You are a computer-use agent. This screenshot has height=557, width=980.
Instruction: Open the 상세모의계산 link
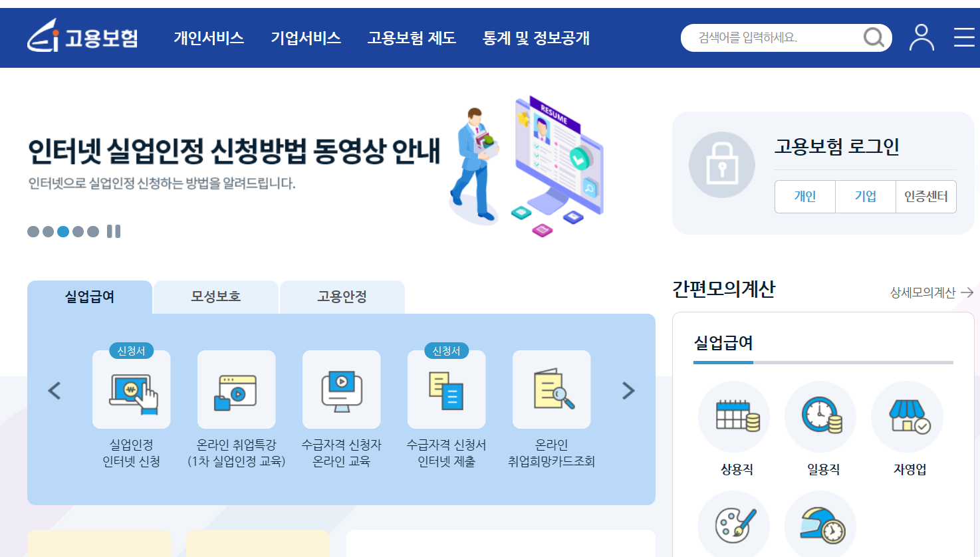coord(923,292)
